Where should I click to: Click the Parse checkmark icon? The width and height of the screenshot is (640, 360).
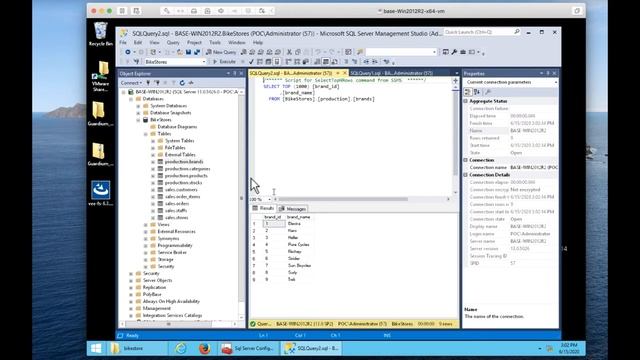(251, 62)
